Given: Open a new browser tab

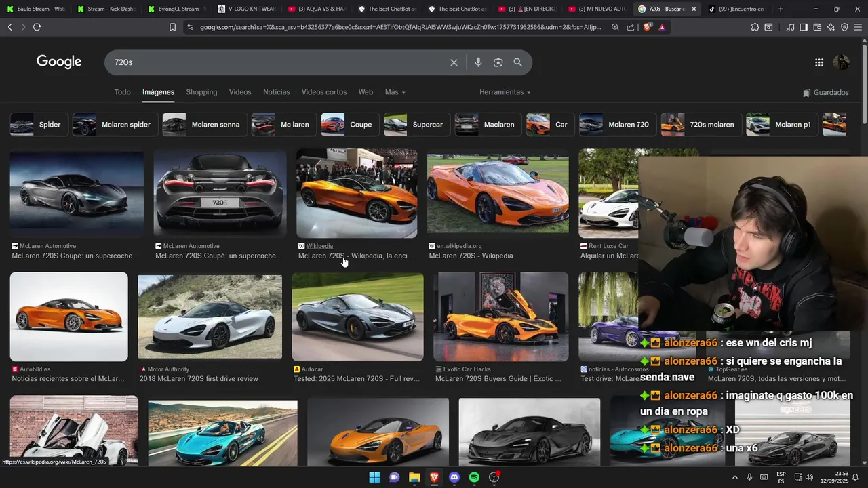Looking at the screenshot, I should point(781,9).
